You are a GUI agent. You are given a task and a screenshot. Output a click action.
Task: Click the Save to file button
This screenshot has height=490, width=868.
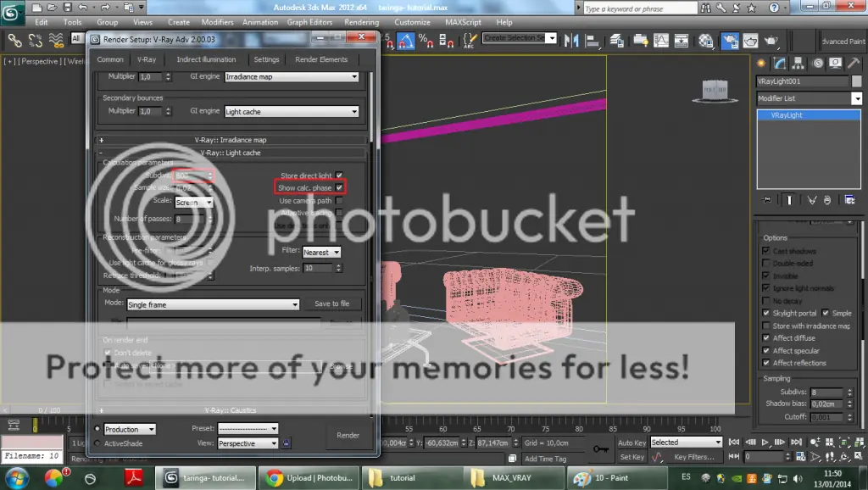pyautogui.click(x=332, y=303)
